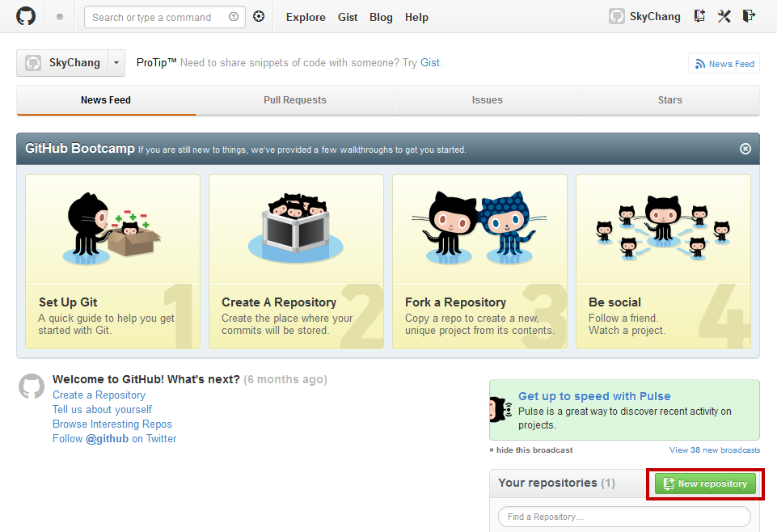Switch to the Stars tab

tap(669, 100)
